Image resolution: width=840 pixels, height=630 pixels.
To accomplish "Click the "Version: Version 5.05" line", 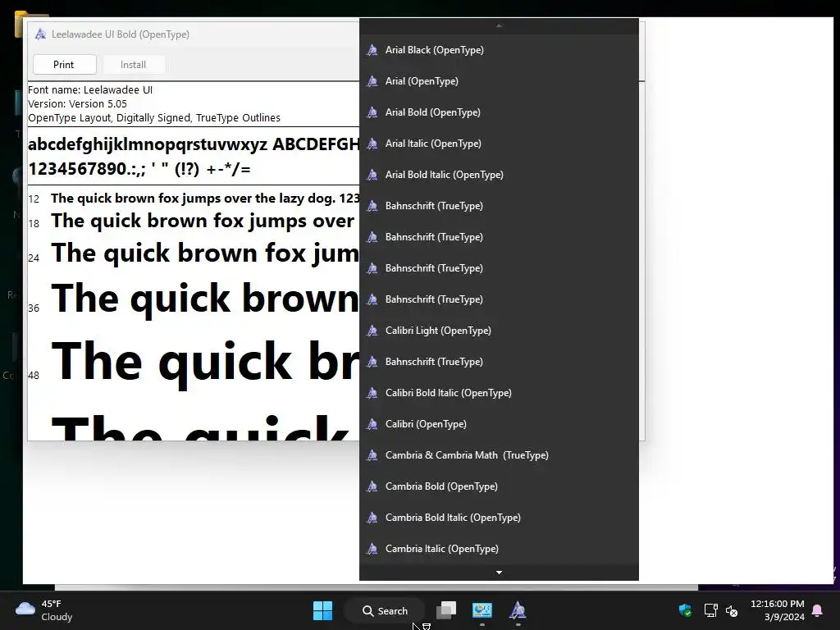I will point(78,104).
